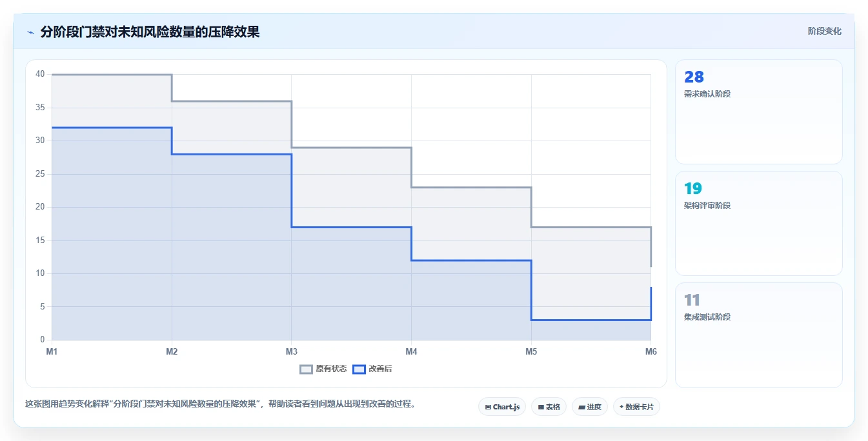The image size is (868, 441).
Task: Click the description text below the chart
Action: pyautogui.click(x=222, y=404)
